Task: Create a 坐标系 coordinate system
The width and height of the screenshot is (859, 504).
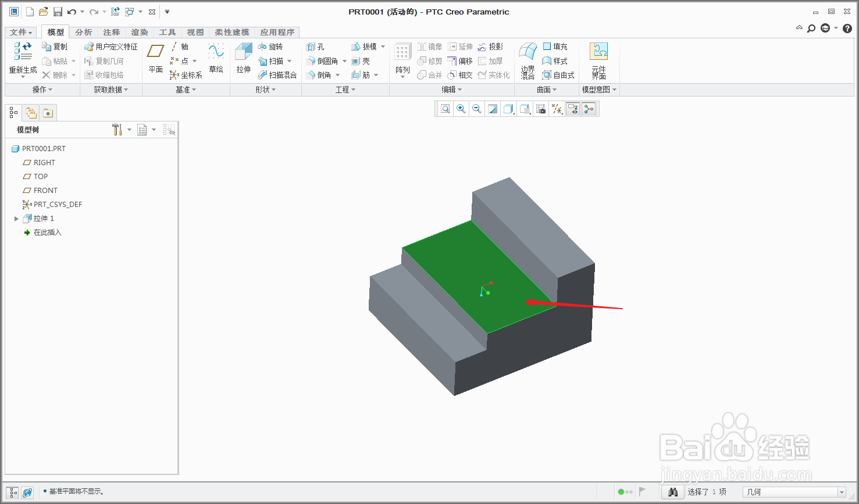Action: coord(186,75)
